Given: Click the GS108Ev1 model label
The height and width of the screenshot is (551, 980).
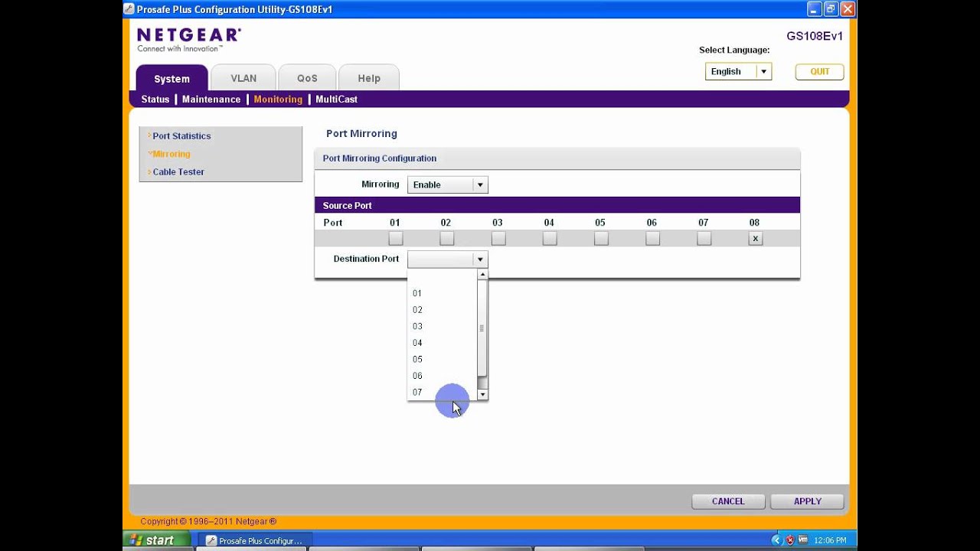Looking at the screenshot, I should click(815, 36).
